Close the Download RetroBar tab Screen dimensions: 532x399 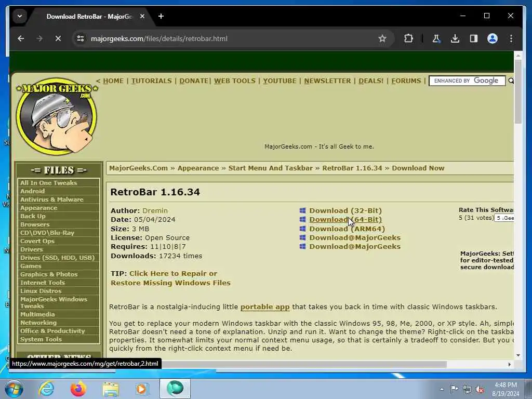tap(142, 16)
